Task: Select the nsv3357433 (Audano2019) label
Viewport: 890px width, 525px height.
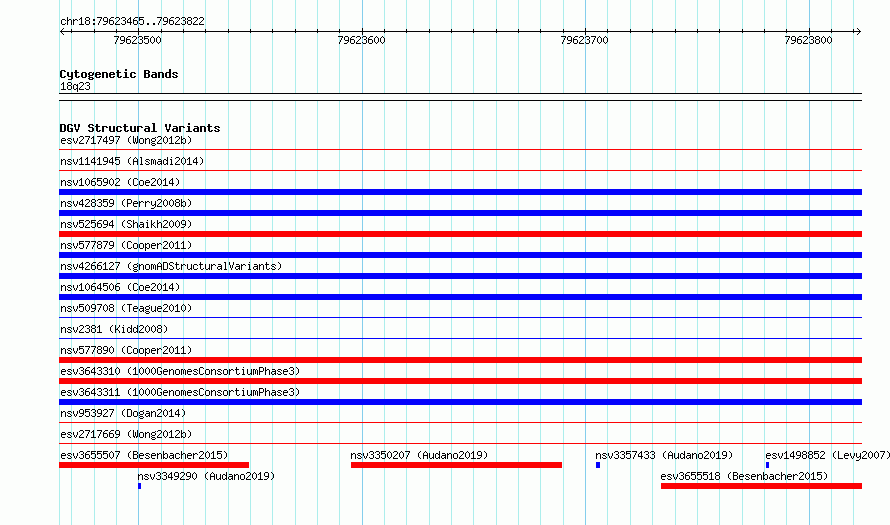Action: tap(664, 455)
